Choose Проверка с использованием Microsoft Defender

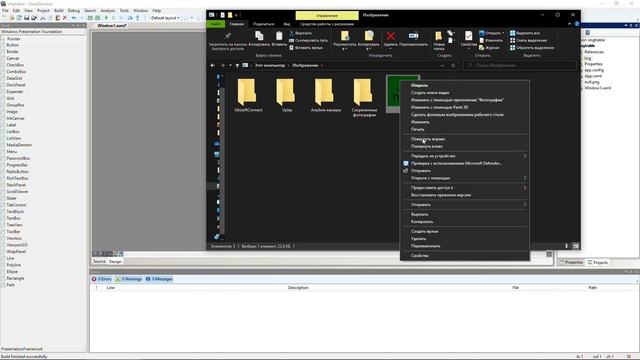pos(464,163)
